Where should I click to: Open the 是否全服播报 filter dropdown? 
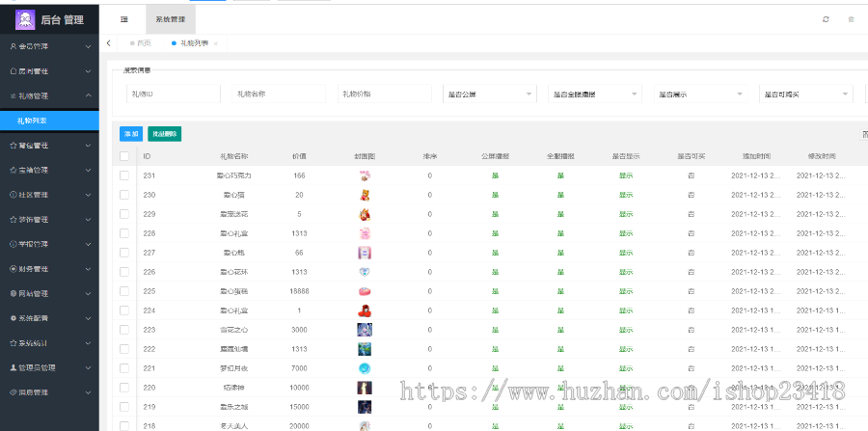595,94
